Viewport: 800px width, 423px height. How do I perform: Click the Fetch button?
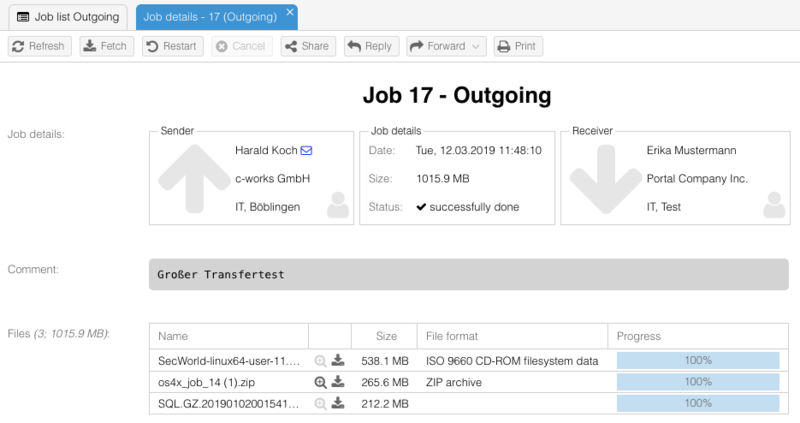coord(104,46)
